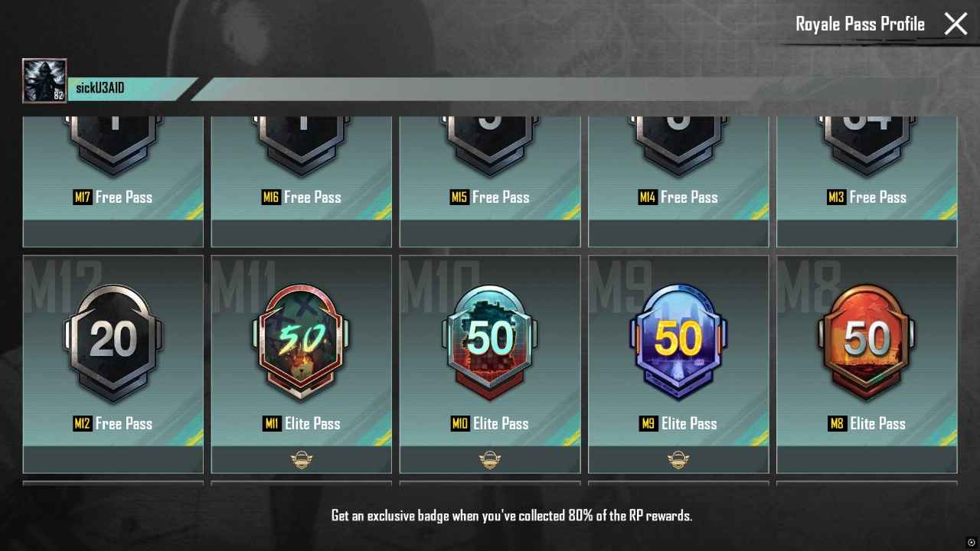The height and width of the screenshot is (551, 980).
Task: Open the M17 Free Pass card
Action: (113, 182)
